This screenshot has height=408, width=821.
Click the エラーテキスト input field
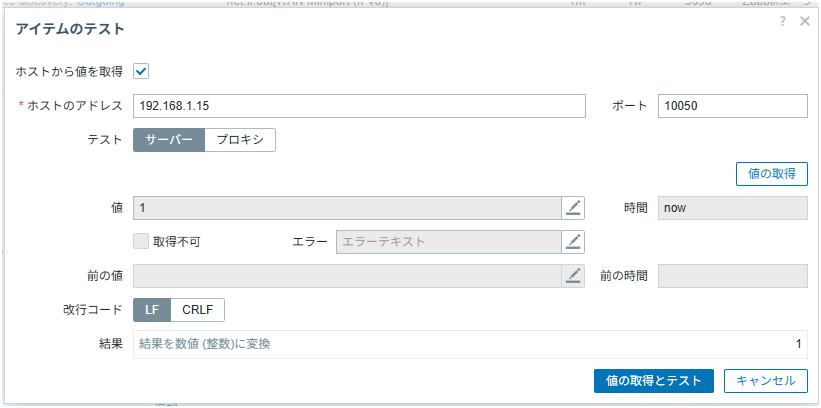448,242
